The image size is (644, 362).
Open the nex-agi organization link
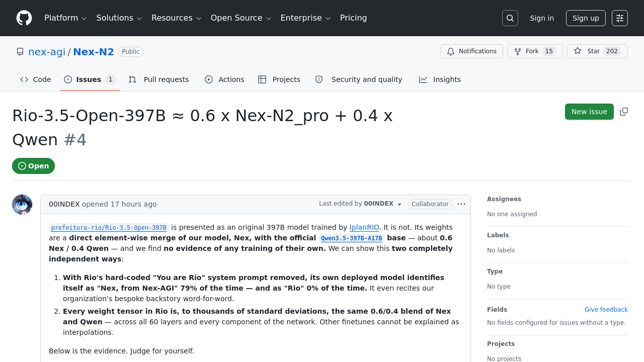coord(47,52)
